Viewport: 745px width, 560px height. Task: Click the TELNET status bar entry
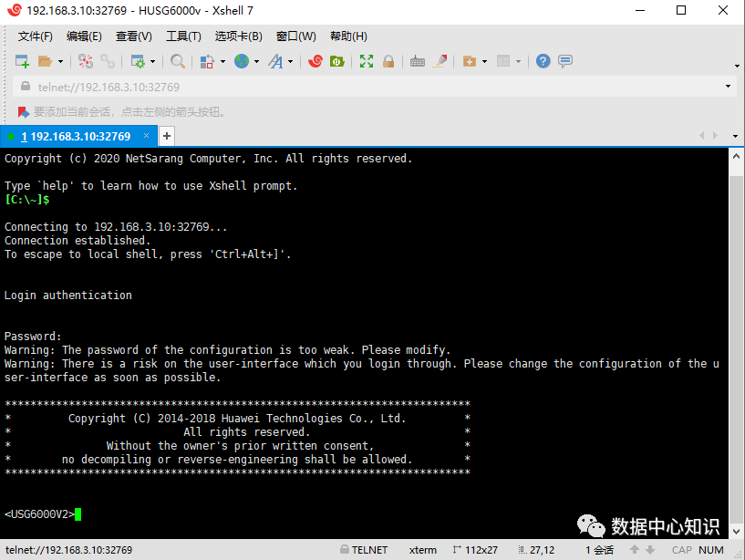pyautogui.click(x=364, y=550)
